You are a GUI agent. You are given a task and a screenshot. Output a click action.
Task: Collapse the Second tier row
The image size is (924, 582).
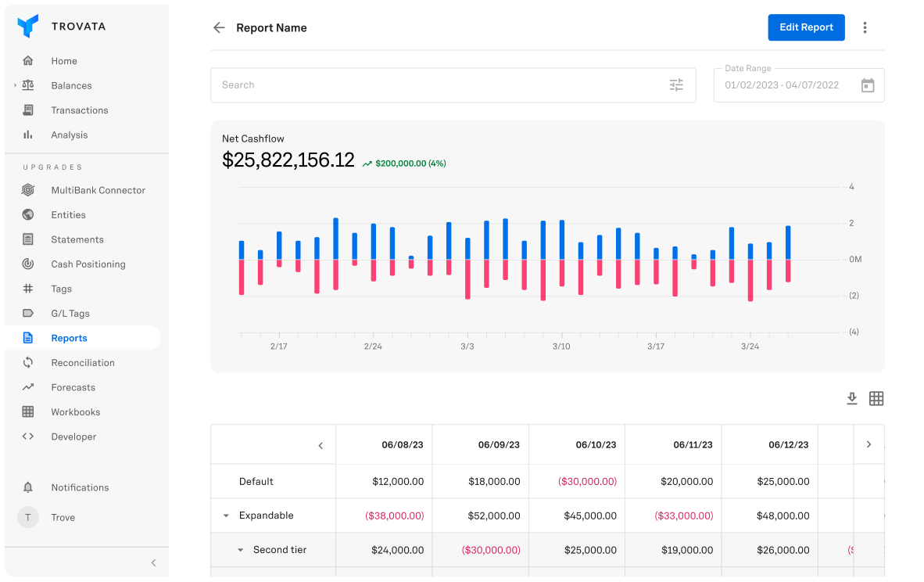pos(241,550)
